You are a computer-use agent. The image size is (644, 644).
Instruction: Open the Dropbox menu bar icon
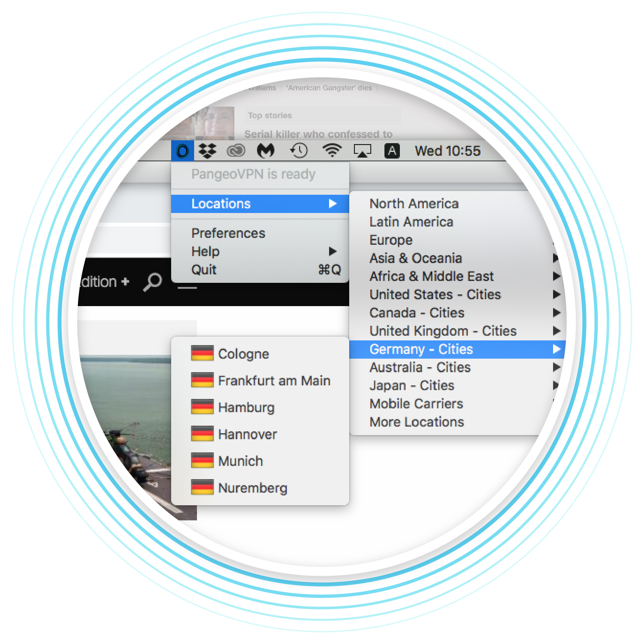point(207,151)
